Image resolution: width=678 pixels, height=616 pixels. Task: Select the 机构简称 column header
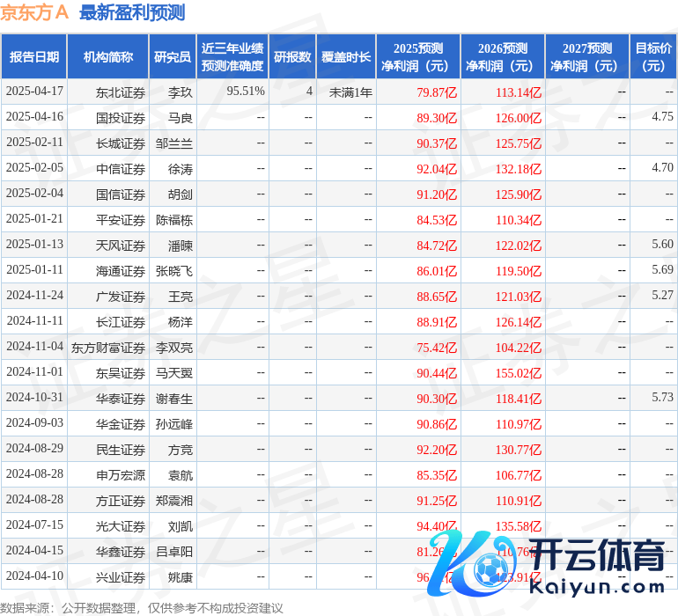108,56
